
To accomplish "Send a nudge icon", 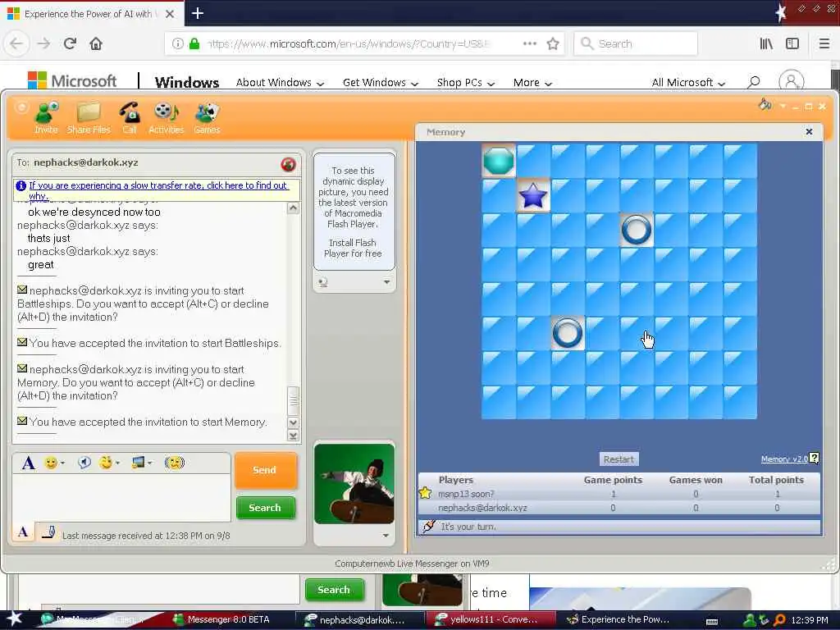I will coord(174,463).
